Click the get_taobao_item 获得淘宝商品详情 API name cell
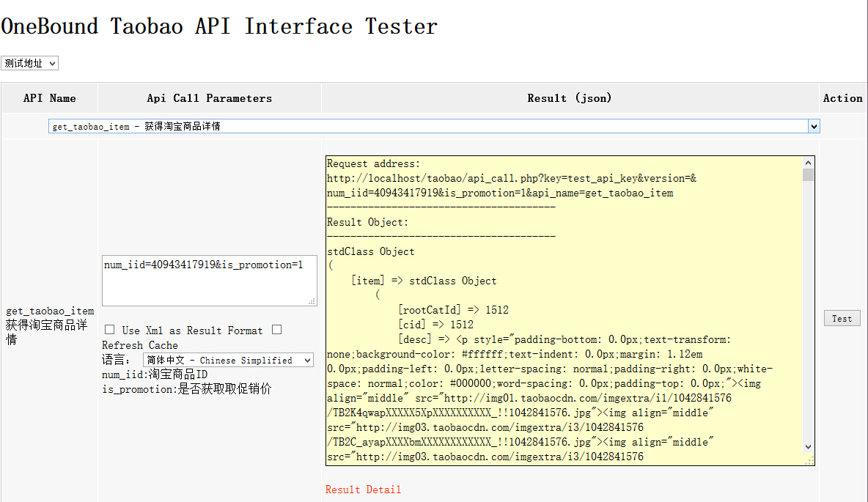Image resolution: width=868 pixels, height=502 pixels. click(50, 325)
